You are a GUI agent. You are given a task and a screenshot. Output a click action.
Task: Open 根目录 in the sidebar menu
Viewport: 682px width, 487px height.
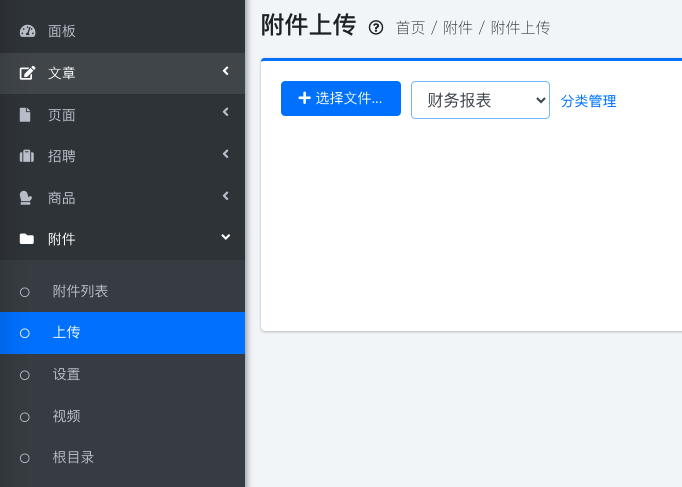click(x=73, y=457)
